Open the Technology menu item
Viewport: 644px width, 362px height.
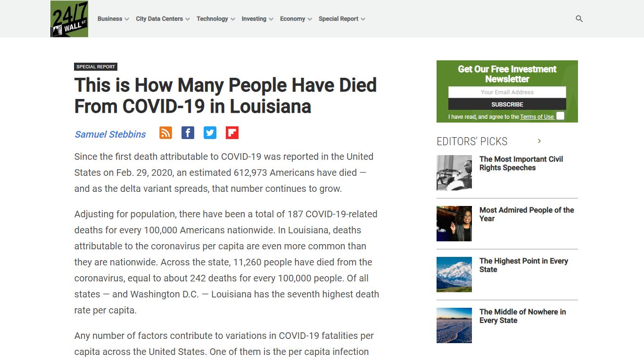point(212,19)
